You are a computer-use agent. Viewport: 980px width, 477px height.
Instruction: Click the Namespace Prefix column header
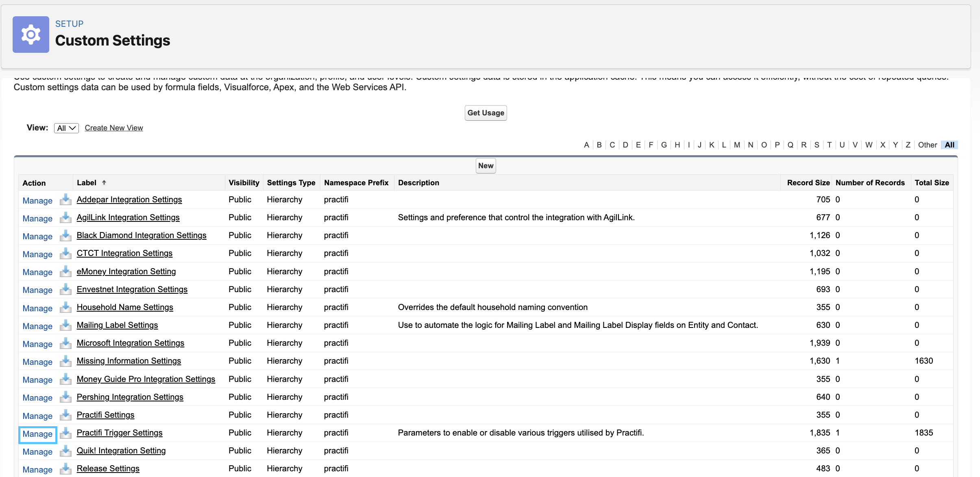coord(356,183)
